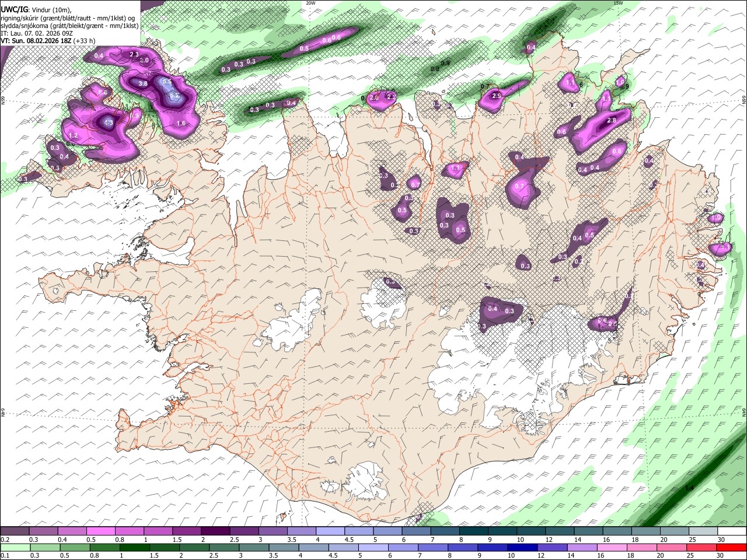The height and width of the screenshot is (560, 747).
Task: Select dark teal snow scale swatch at 8
Action: (473, 531)
